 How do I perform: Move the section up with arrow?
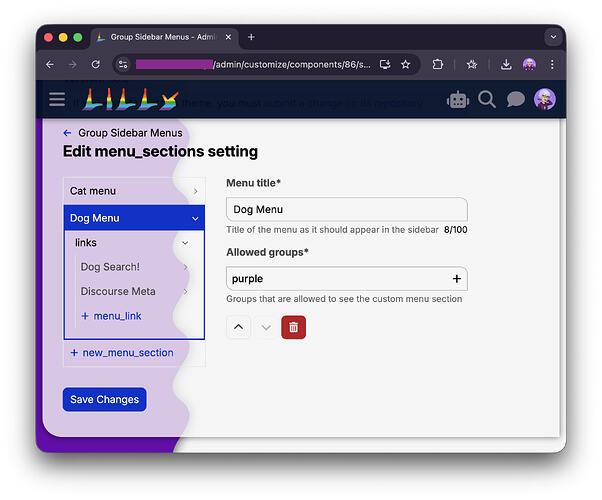[x=238, y=327]
